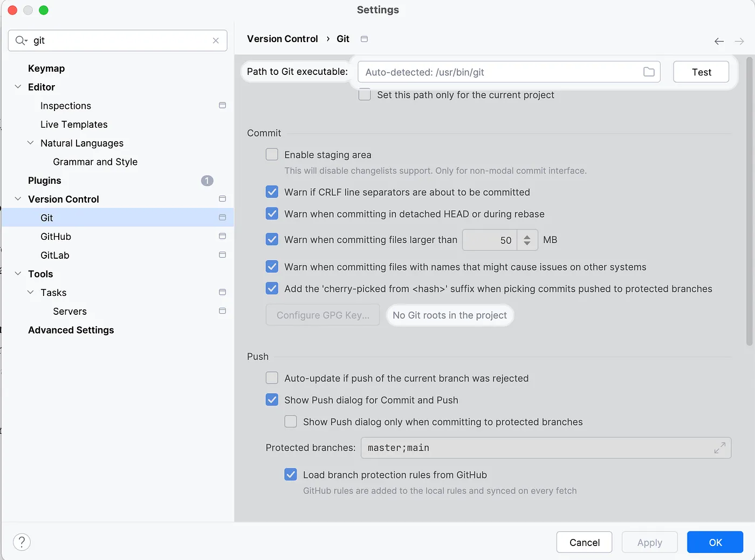Uncheck warn if CRLF line separators are committed

click(x=272, y=191)
